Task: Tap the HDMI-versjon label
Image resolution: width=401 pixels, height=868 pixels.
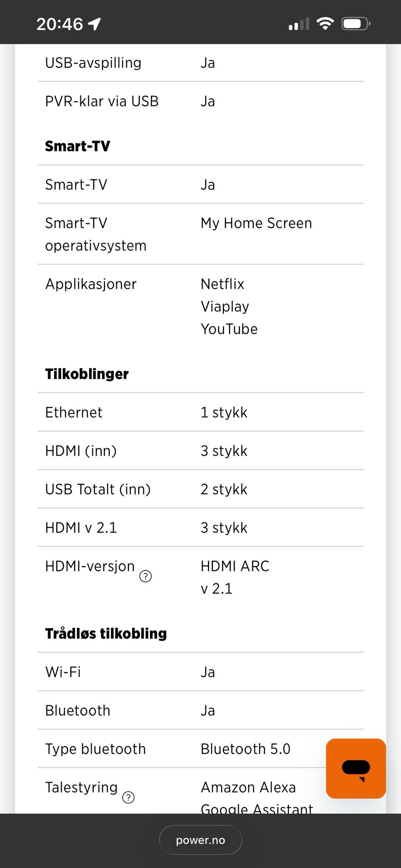Action: click(x=90, y=566)
